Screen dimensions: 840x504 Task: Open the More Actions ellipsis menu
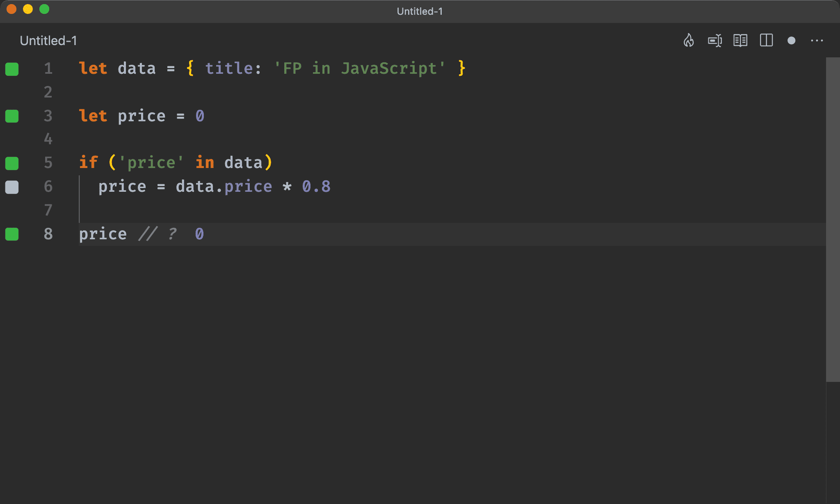point(817,41)
